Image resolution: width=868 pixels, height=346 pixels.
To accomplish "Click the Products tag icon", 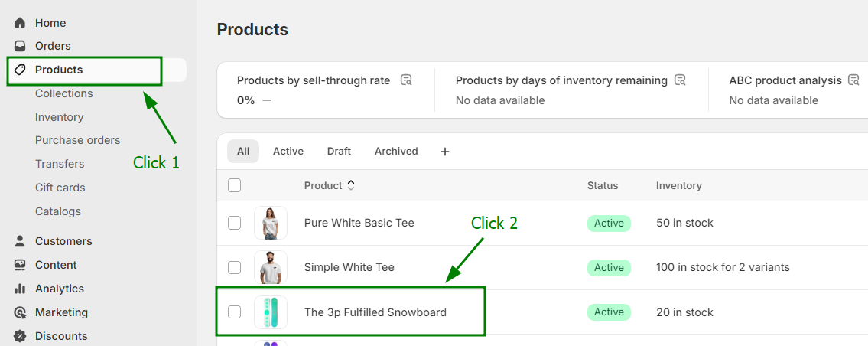I will (20, 70).
